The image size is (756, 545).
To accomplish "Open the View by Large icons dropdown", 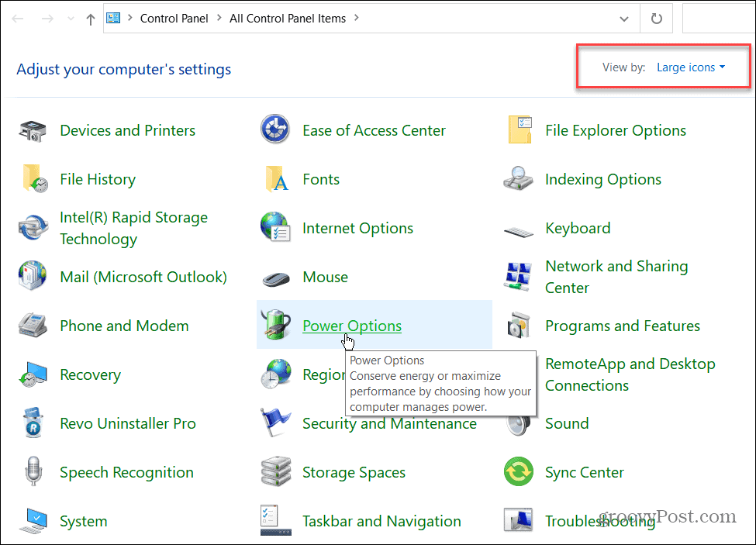I will pos(690,67).
